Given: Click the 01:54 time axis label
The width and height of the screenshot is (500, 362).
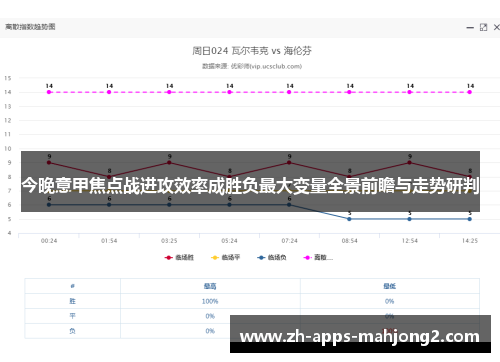Looking at the screenshot, I should tap(109, 241).
